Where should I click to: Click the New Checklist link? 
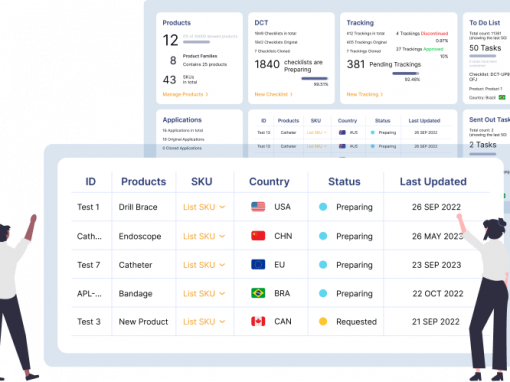click(273, 94)
